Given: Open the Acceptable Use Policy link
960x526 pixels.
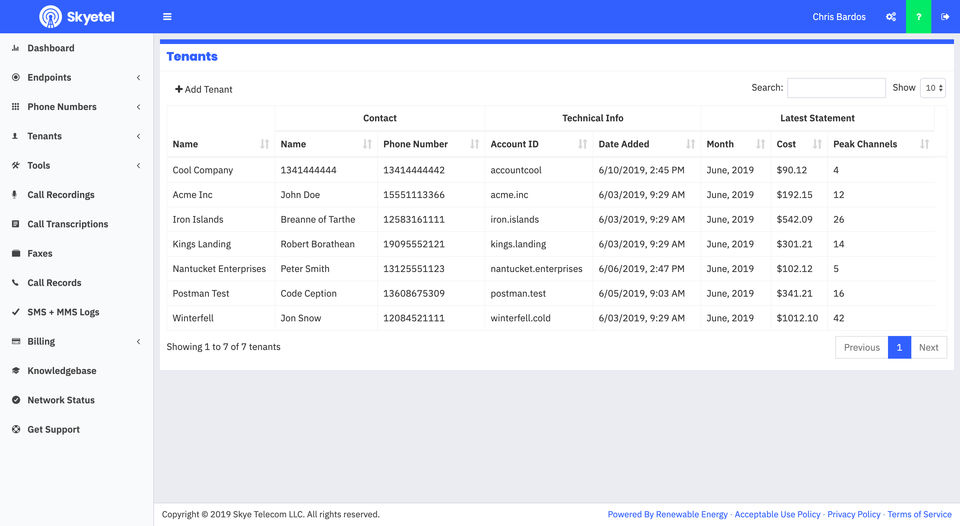Looking at the screenshot, I should click(x=777, y=514).
